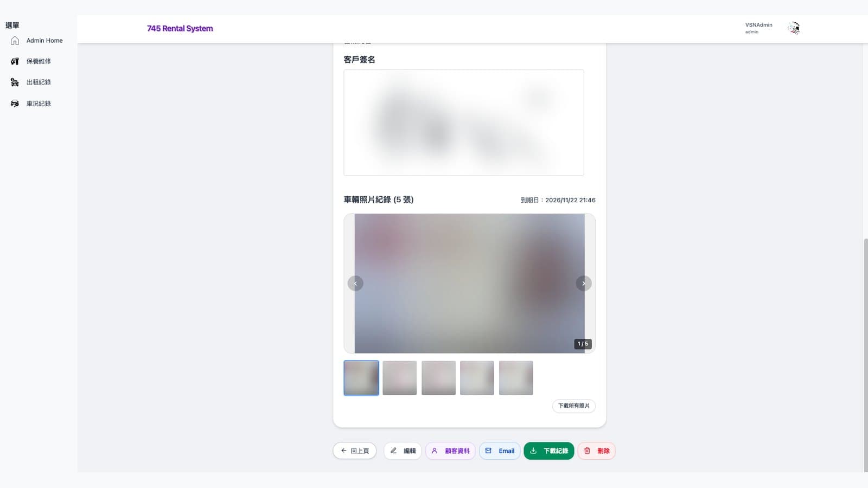Show the previous vehicle photo
The image size is (868, 488).
click(355, 284)
